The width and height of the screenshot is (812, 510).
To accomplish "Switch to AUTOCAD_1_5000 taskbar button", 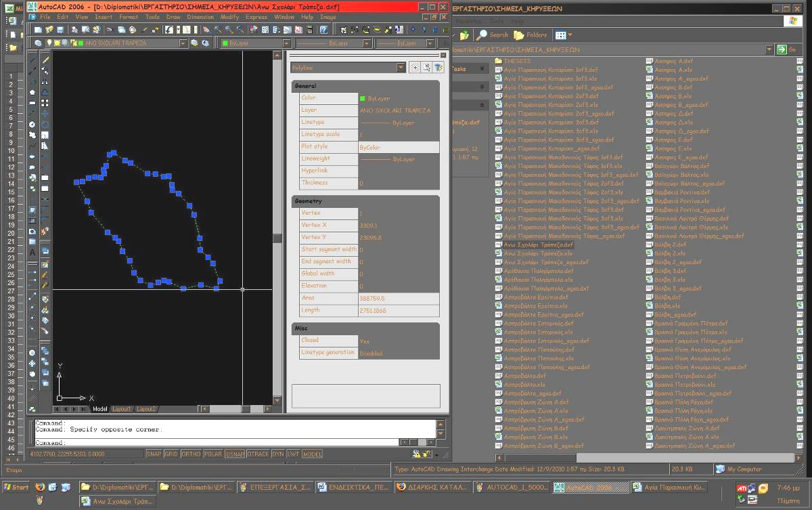I will coord(510,487).
